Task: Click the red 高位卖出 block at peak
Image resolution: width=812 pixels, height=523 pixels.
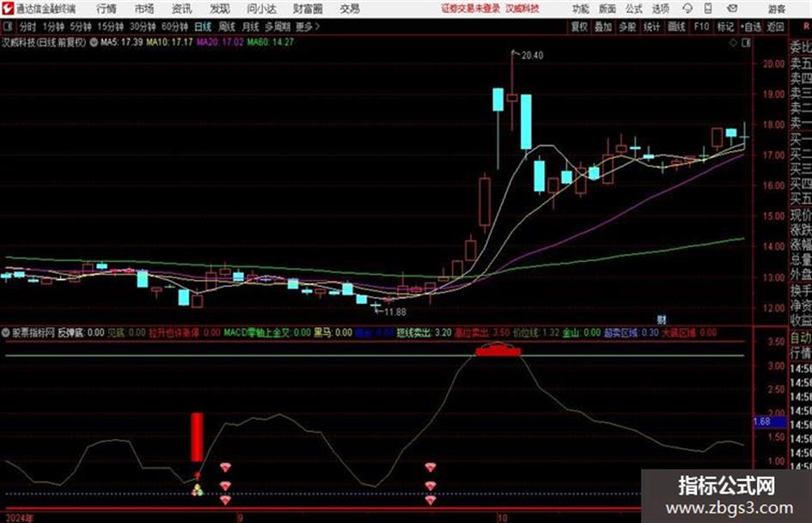Action: [498, 352]
